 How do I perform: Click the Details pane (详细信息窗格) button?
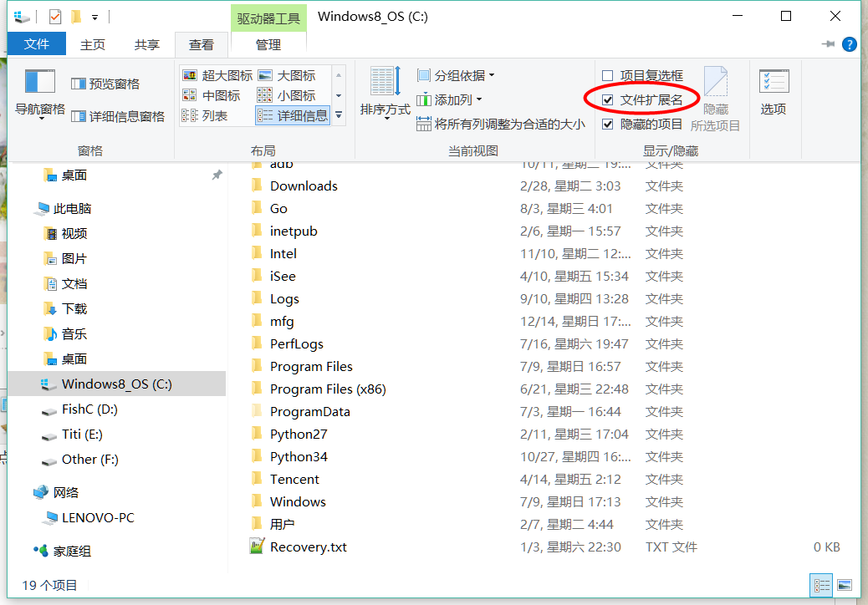(x=117, y=116)
